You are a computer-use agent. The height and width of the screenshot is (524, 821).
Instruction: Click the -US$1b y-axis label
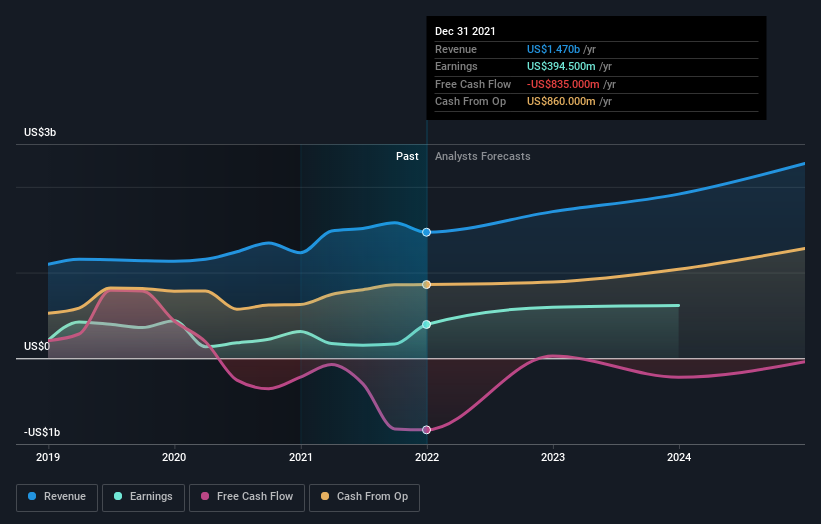point(42,432)
